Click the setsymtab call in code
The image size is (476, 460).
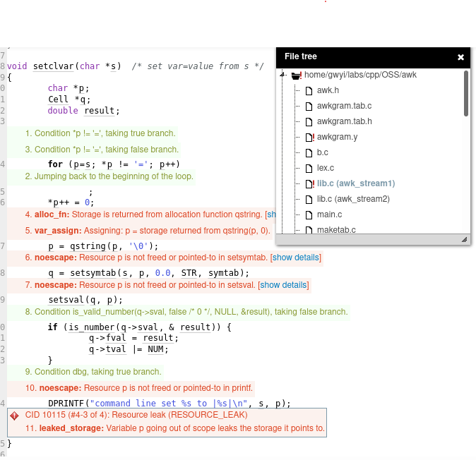pos(93,273)
